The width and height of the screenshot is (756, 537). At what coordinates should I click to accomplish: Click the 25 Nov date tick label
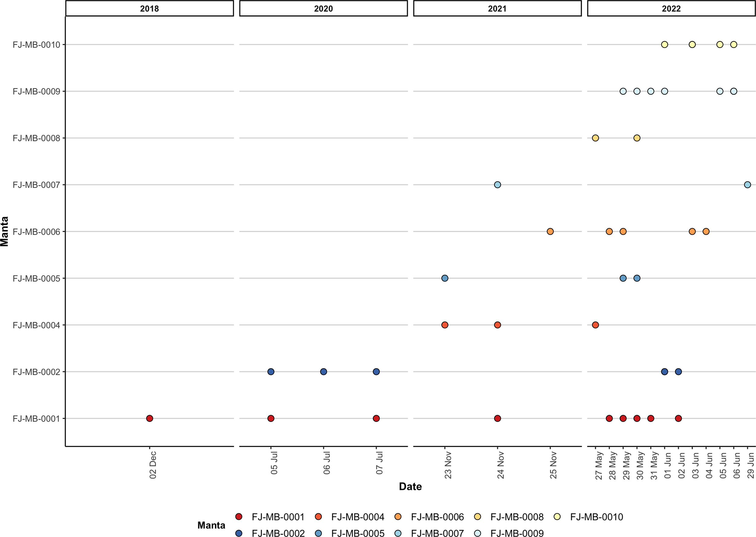point(553,465)
